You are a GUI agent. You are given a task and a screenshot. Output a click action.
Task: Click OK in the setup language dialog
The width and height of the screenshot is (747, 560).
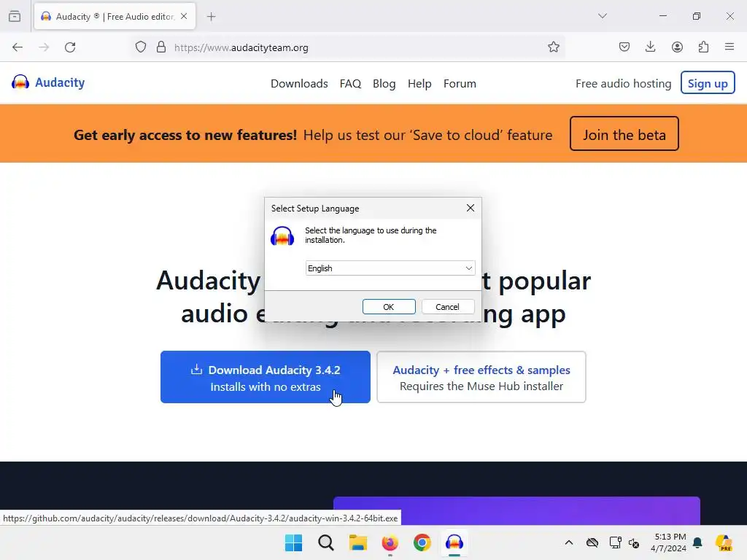389,307
